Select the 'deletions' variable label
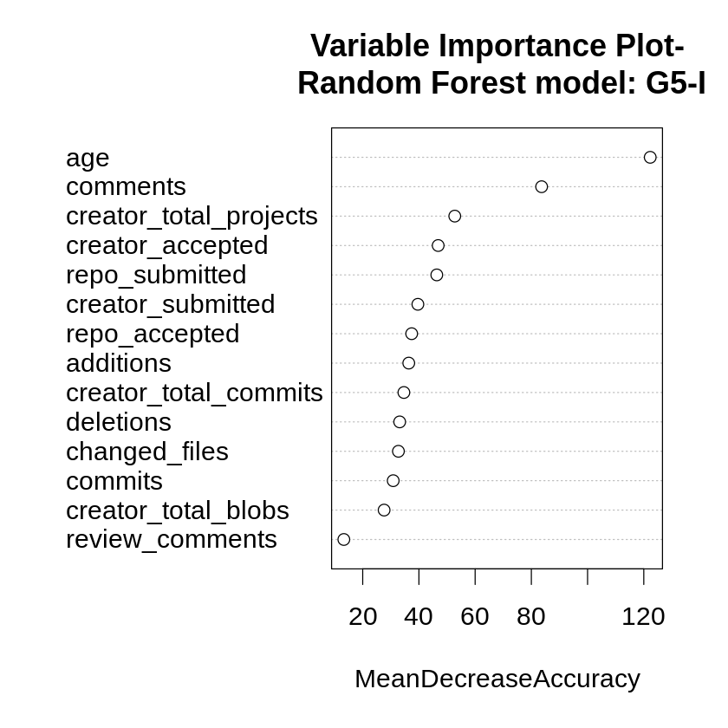This screenshot has width=728, height=728. 119,422
